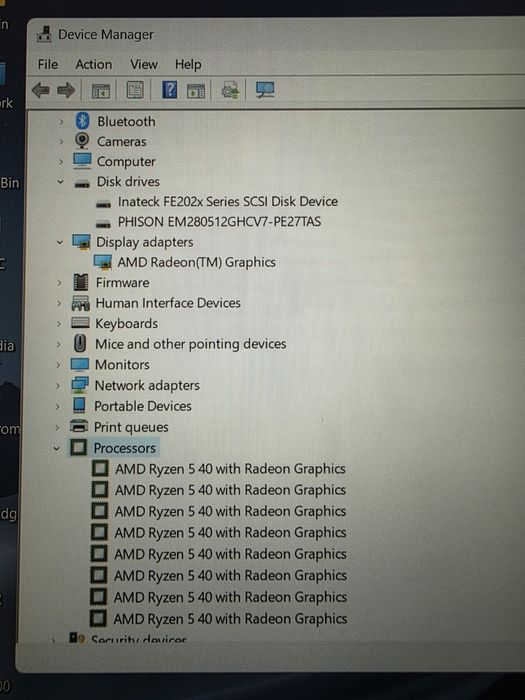Expand the Keyboards node arrow
This screenshot has width=525, height=700.
coord(58,324)
